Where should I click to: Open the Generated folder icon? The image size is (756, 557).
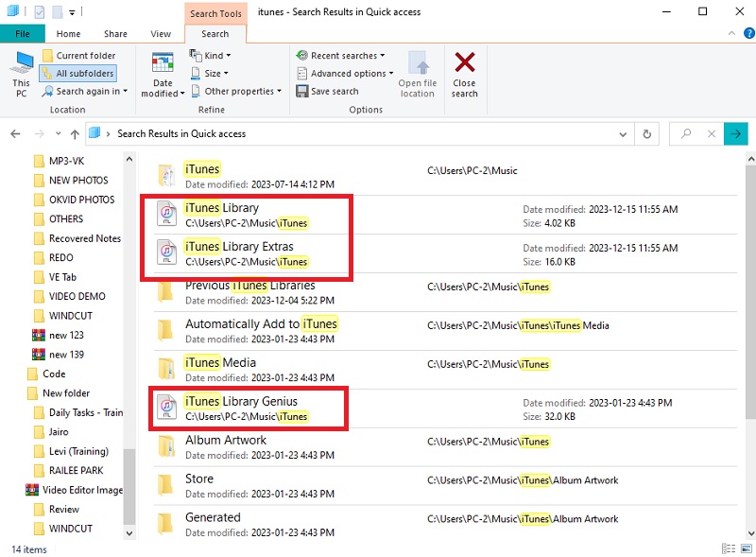point(166,524)
